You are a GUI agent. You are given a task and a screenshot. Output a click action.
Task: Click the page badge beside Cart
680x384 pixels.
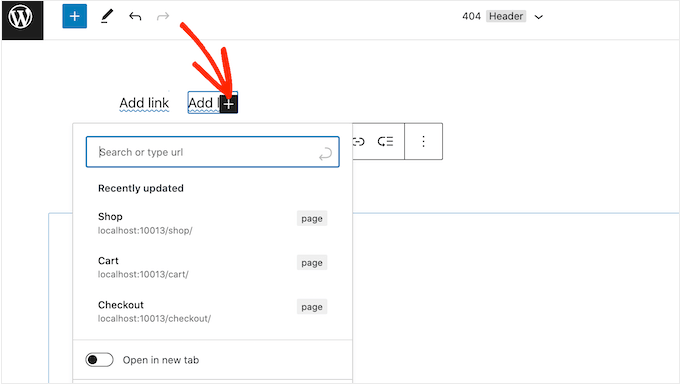coord(312,263)
